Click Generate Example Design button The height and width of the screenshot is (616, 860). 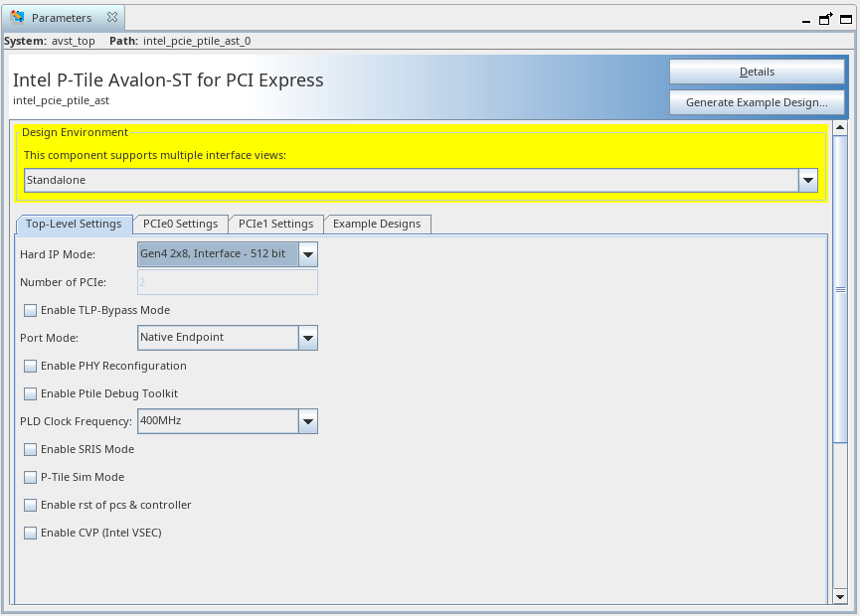(x=757, y=102)
